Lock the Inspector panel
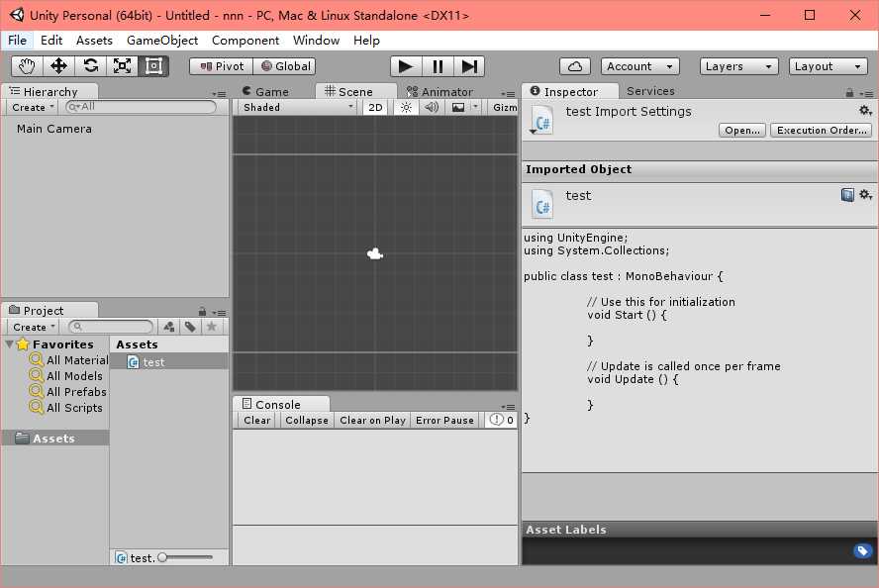Screen dimensions: 879x588 click(x=850, y=92)
